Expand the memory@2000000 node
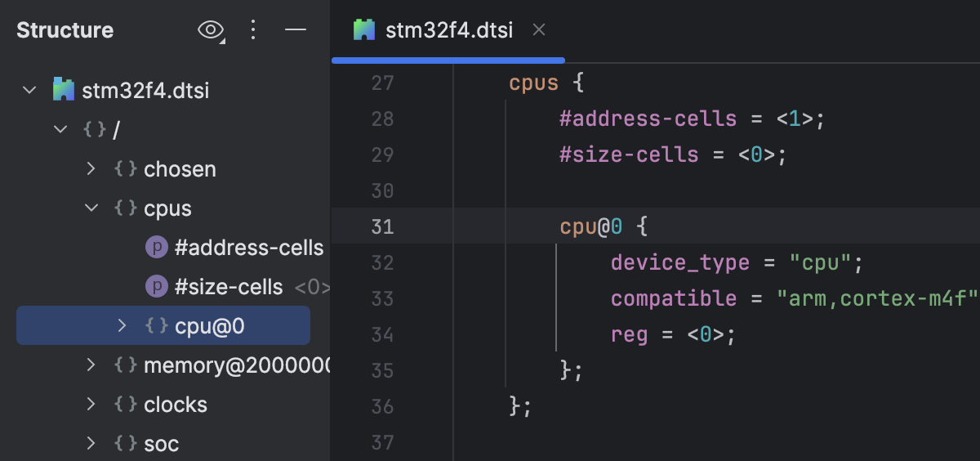The image size is (980, 461). [x=91, y=365]
